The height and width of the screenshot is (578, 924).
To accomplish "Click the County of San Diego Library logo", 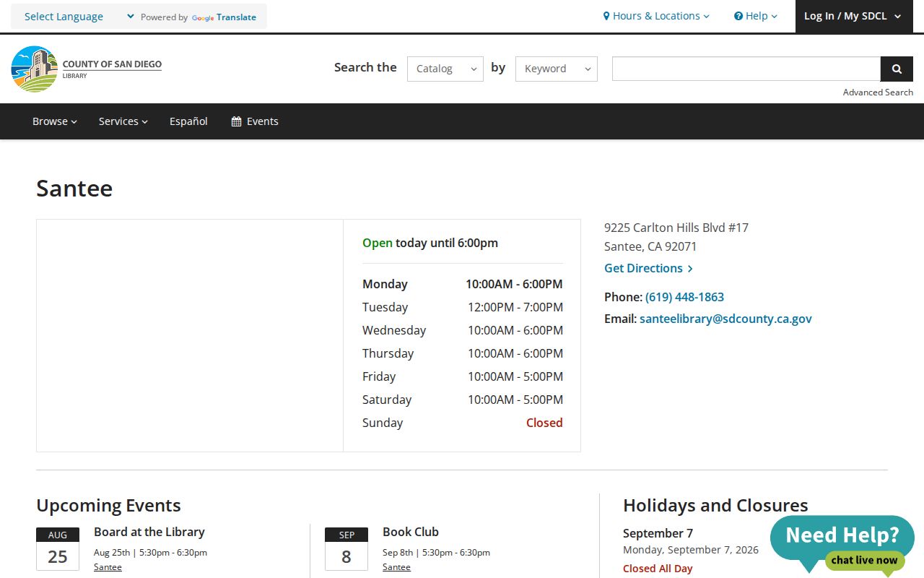I will [x=87, y=69].
